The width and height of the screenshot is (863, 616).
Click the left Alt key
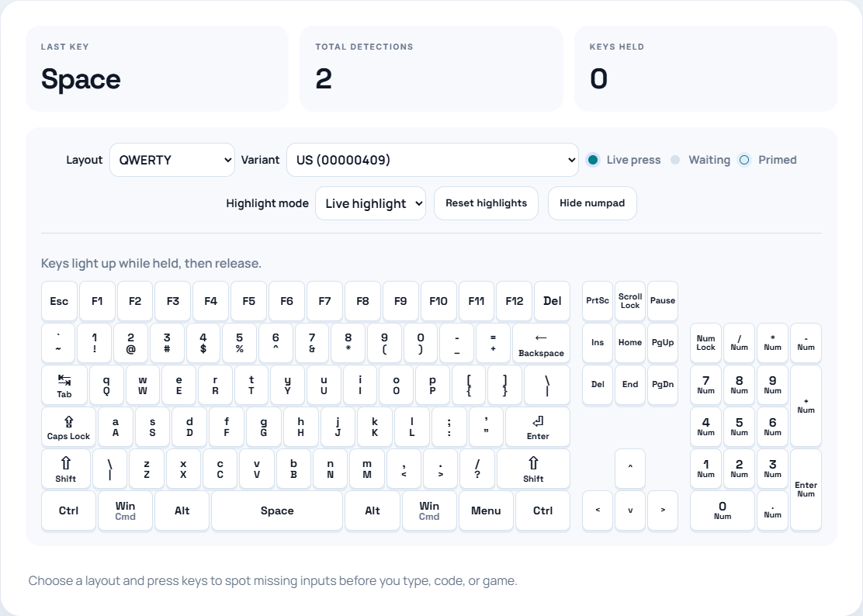tap(182, 511)
